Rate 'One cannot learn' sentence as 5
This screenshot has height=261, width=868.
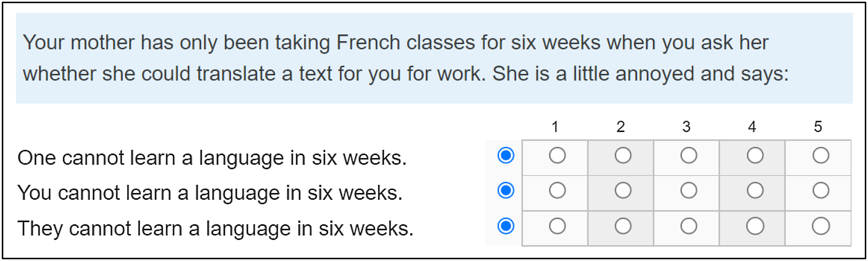(821, 156)
